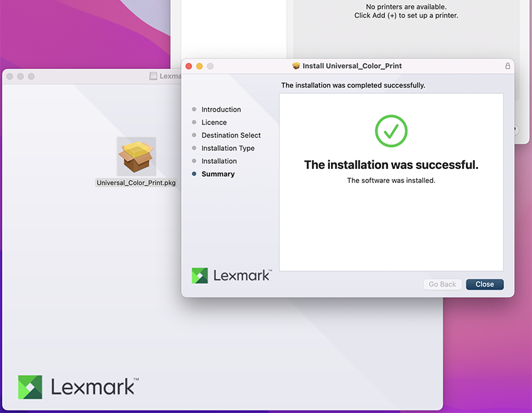
Task: Click "The installation was completed successfully." text
Action: pyautogui.click(x=353, y=85)
